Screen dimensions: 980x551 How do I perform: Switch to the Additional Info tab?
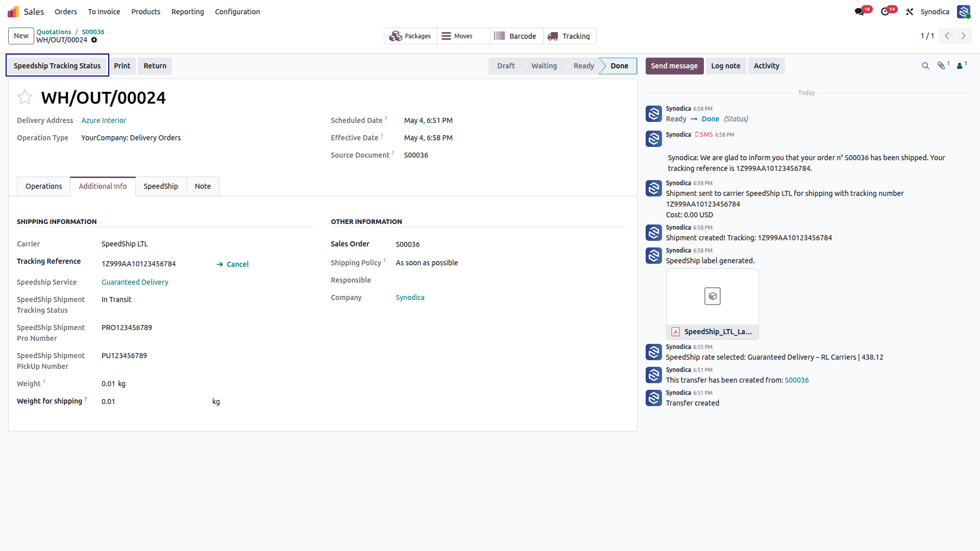click(103, 186)
